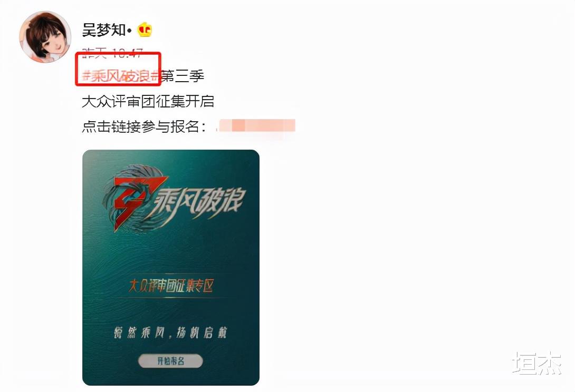The image size is (575, 392).
Task: Click the post timestamp under the username
Action: pyautogui.click(x=112, y=54)
